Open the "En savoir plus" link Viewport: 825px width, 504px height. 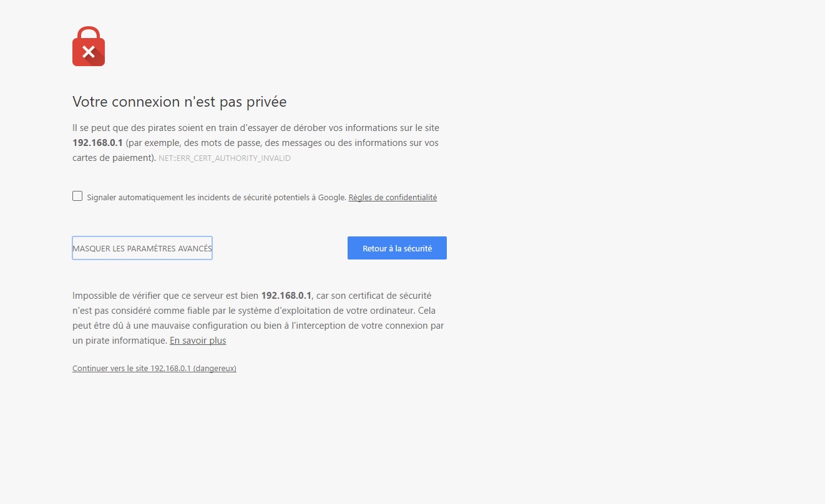[x=198, y=341]
